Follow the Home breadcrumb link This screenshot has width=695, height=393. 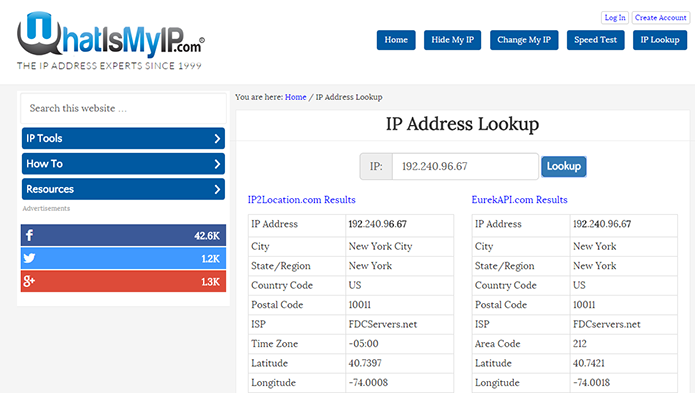(295, 97)
